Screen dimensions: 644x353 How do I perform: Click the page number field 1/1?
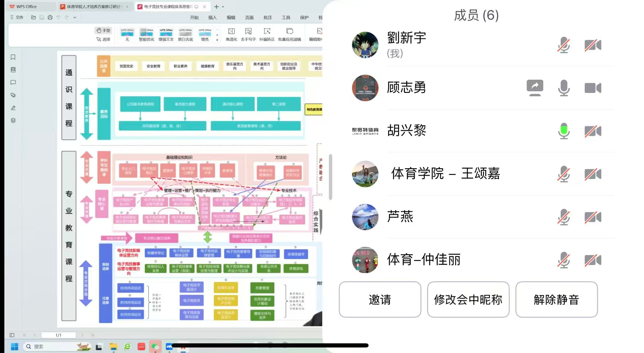click(x=58, y=335)
